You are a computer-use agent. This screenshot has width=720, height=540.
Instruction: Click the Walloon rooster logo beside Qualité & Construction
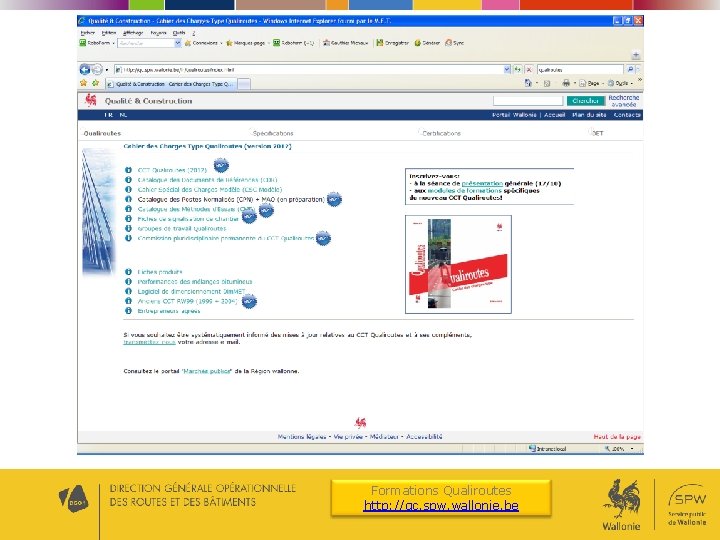[x=91, y=100]
